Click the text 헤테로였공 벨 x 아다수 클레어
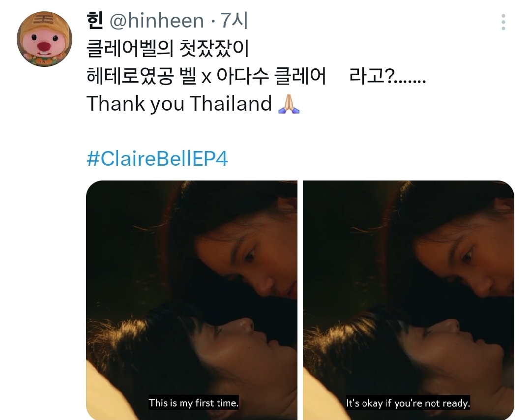 206,76
